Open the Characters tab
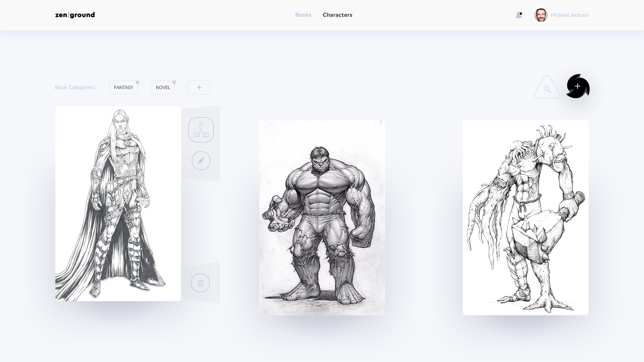The height and width of the screenshot is (362, 644). 337,15
